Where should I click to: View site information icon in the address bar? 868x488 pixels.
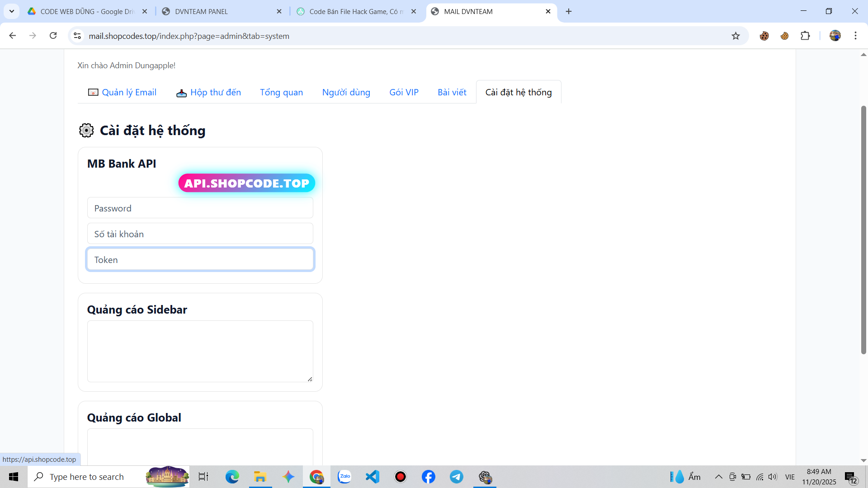point(77,36)
